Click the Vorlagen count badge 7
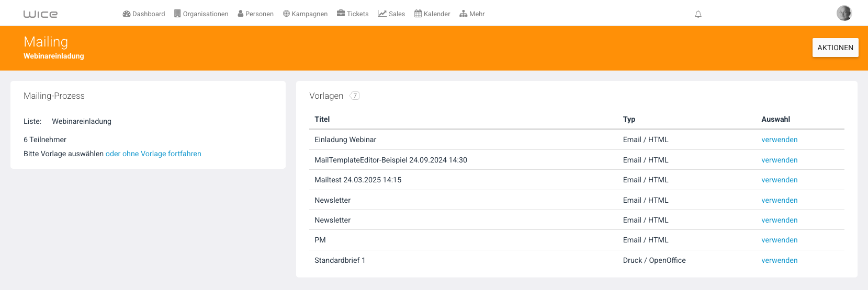This screenshot has height=290, width=868. 355,96
